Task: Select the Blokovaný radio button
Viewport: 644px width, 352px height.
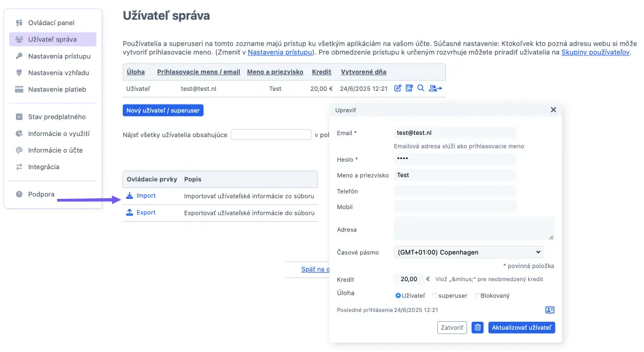Action: 477,296
